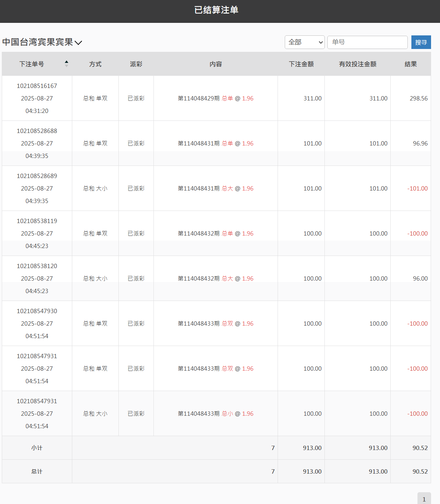Select order number 102108516167
Viewport: 440px width, 504px height.
(x=37, y=86)
